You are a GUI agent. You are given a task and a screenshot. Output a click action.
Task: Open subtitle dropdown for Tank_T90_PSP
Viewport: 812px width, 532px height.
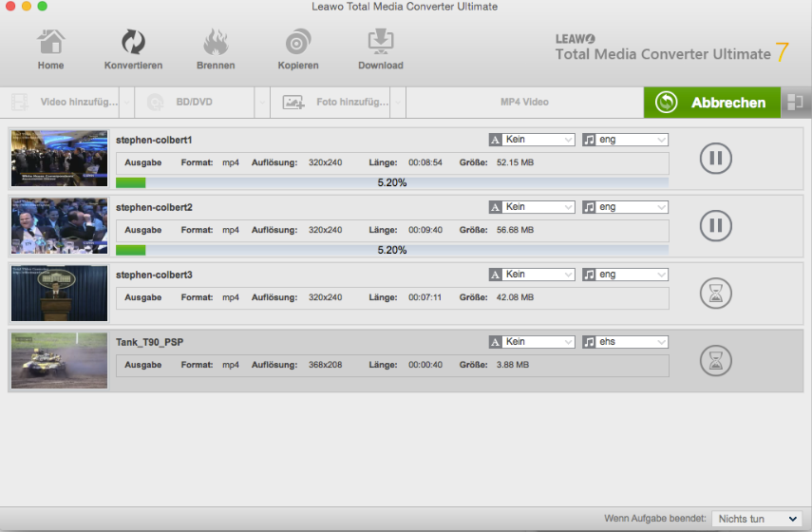pyautogui.click(x=538, y=341)
